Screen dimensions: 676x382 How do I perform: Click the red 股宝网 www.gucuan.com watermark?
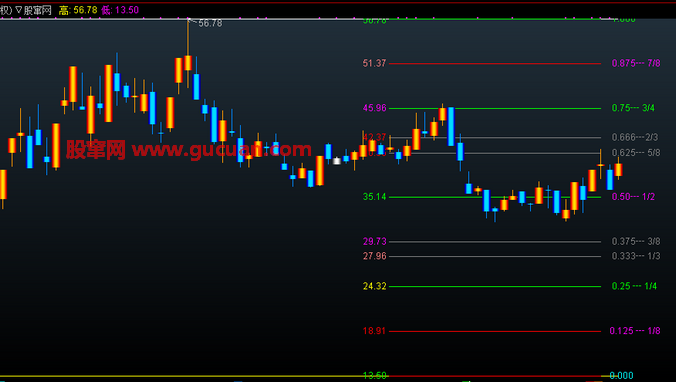tap(188, 150)
